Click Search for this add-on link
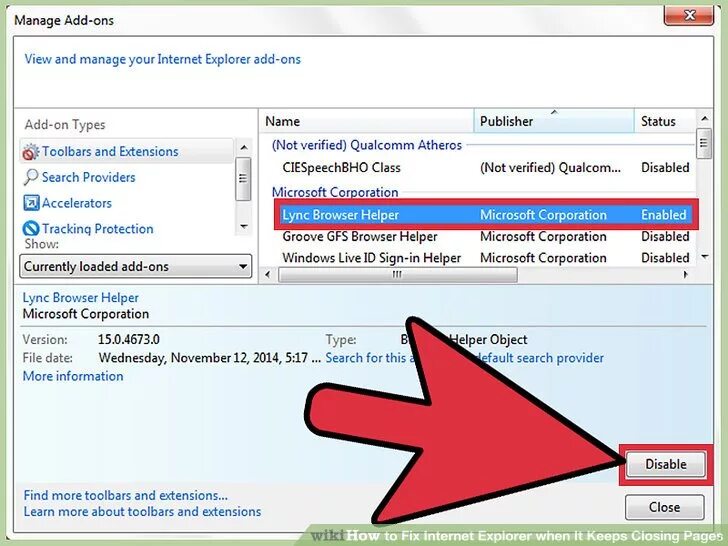This screenshot has width=728, height=546. point(464,358)
